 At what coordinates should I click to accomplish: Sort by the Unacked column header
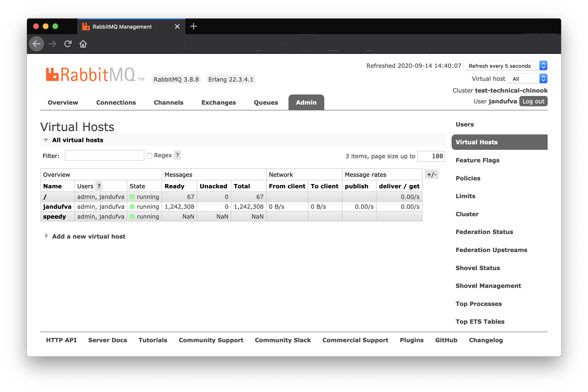click(x=214, y=186)
